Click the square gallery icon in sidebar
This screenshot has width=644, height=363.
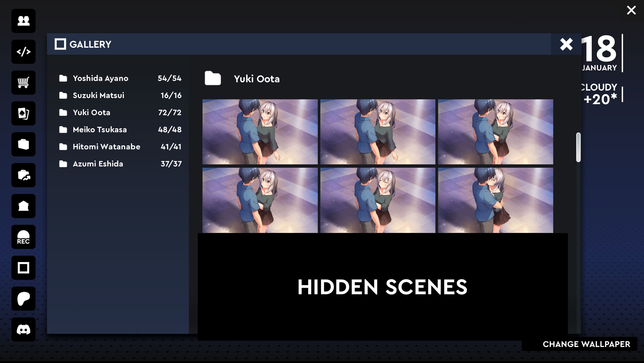[x=23, y=268]
